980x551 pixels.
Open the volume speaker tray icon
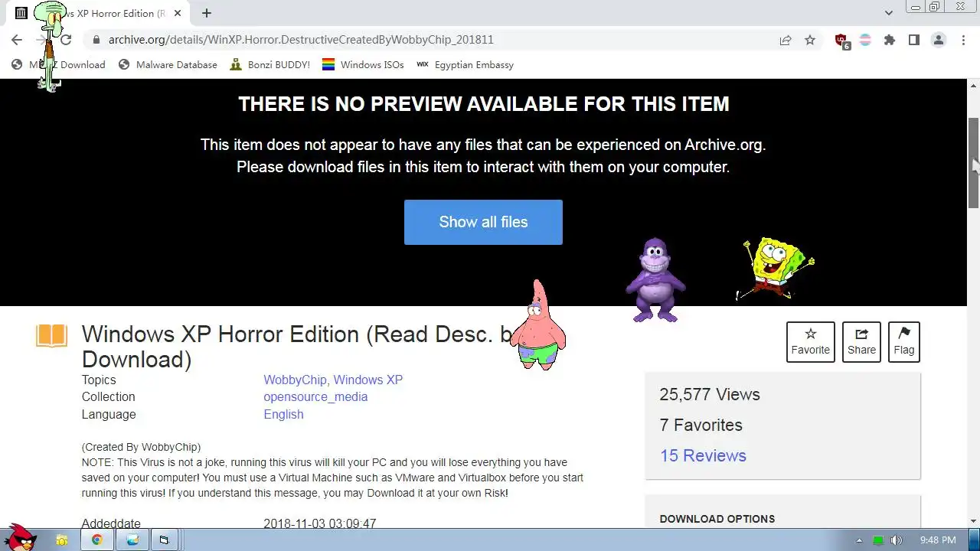click(x=897, y=540)
